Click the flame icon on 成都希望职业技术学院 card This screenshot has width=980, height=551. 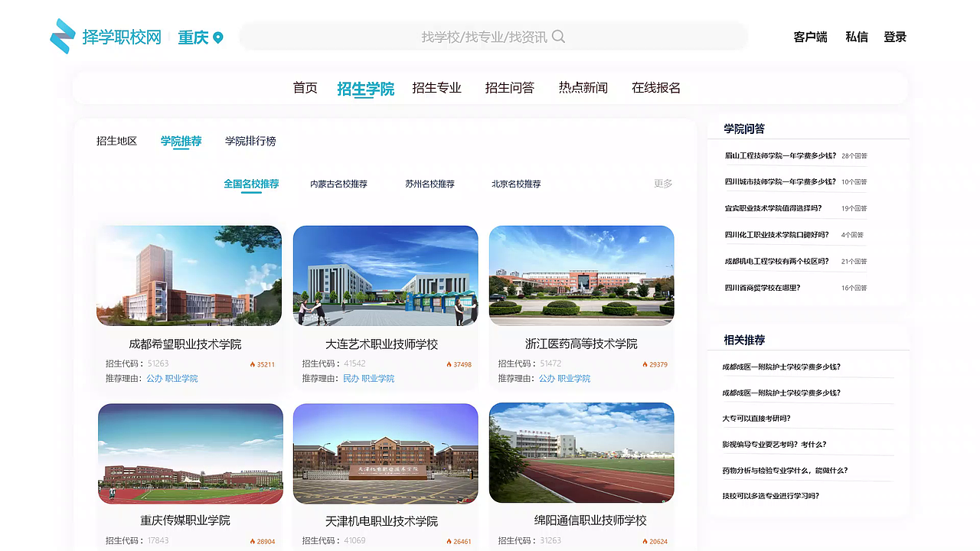253,366
